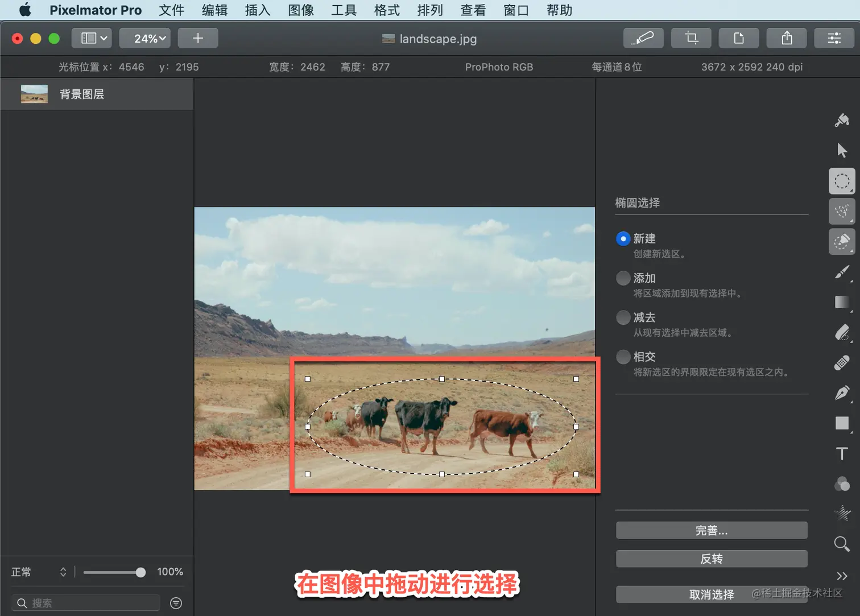The width and height of the screenshot is (860, 616).
Task: Open the 帮助 menu
Action: point(560,10)
